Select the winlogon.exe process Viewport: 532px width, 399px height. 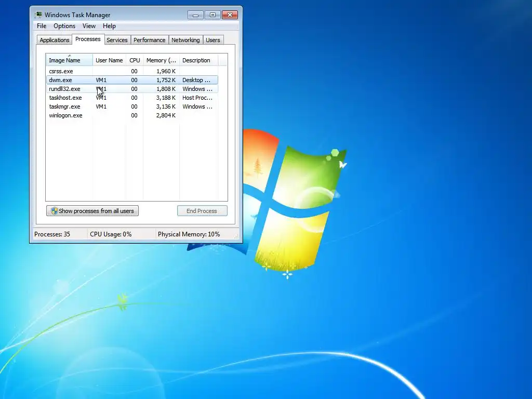[132, 115]
